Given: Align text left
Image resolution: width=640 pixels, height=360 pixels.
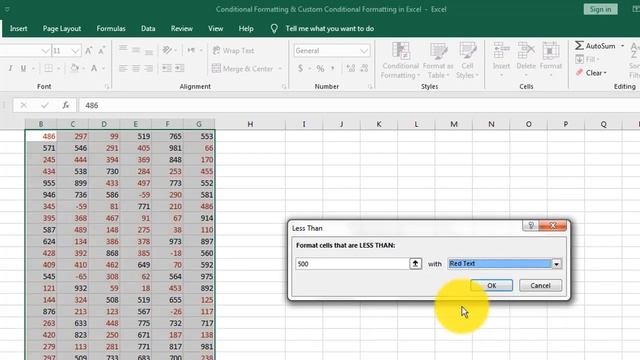Looking at the screenshot, I should click(x=123, y=69).
